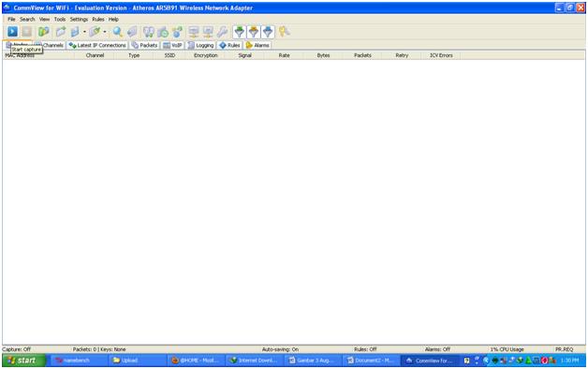Toggle the blue funnel packet filter
Viewport: 588px width, 369px height.
tap(268, 32)
